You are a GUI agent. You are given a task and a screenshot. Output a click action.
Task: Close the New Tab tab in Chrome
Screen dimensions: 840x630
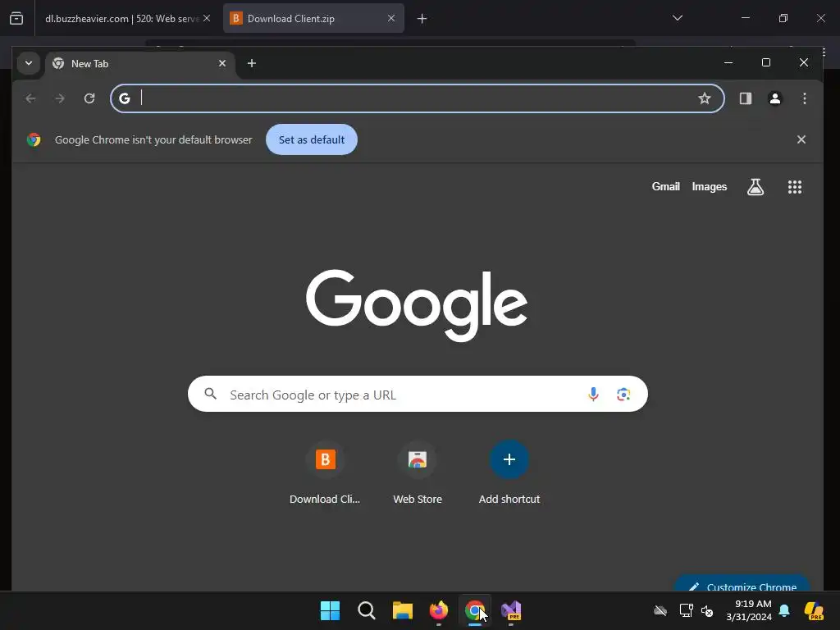222,63
